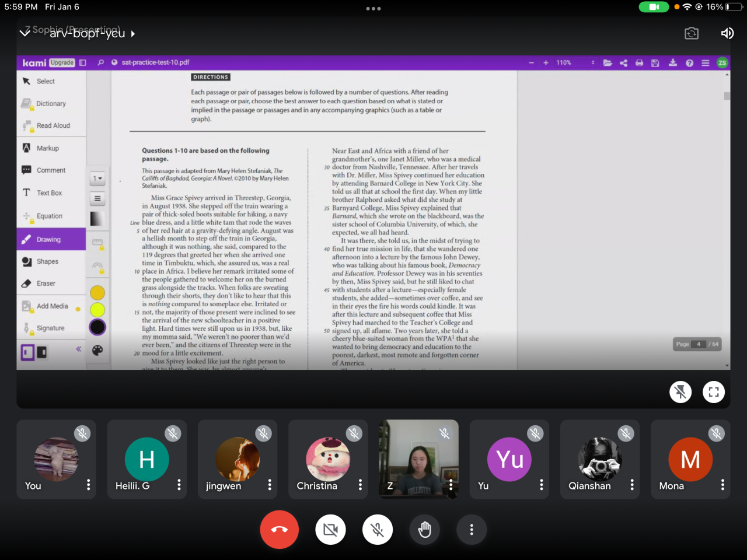Toggle the Kami sidebar panel icon
The height and width of the screenshot is (560, 747).
(x=83, y=62)
